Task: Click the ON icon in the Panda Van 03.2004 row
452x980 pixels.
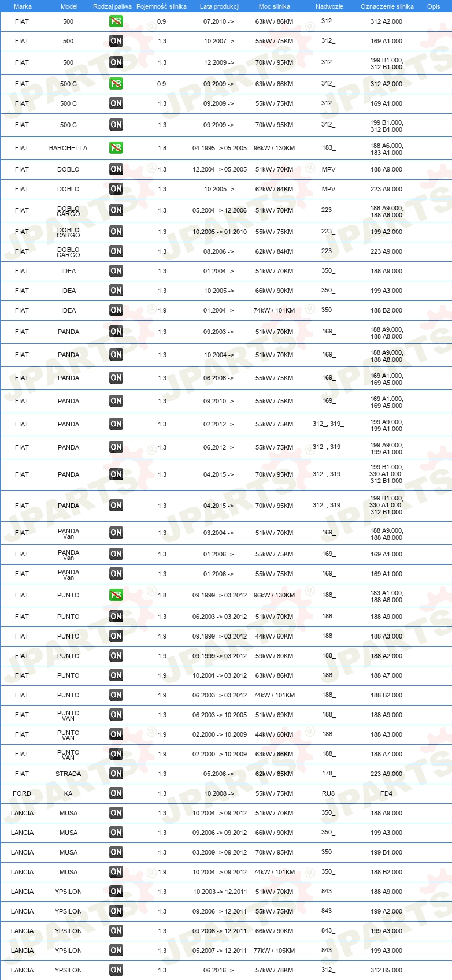Action: [116, 533]
